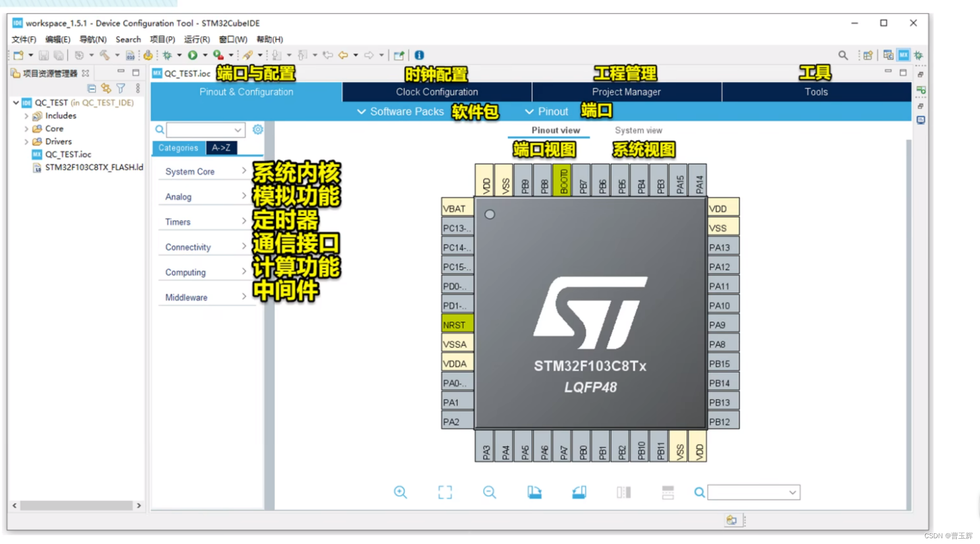Select the Pinout & Configuration tab
Image resolution: width=980 pixels, height=544 pixels.
coord(246,92)
